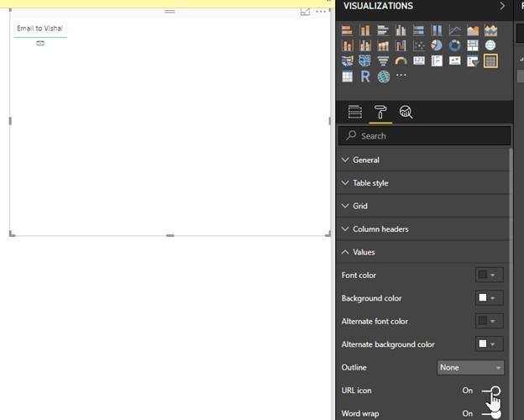Toggle the URL icon switch off
Image resolution: width=524 pixels, height=420 pixels.
click(x=492, y=391)
